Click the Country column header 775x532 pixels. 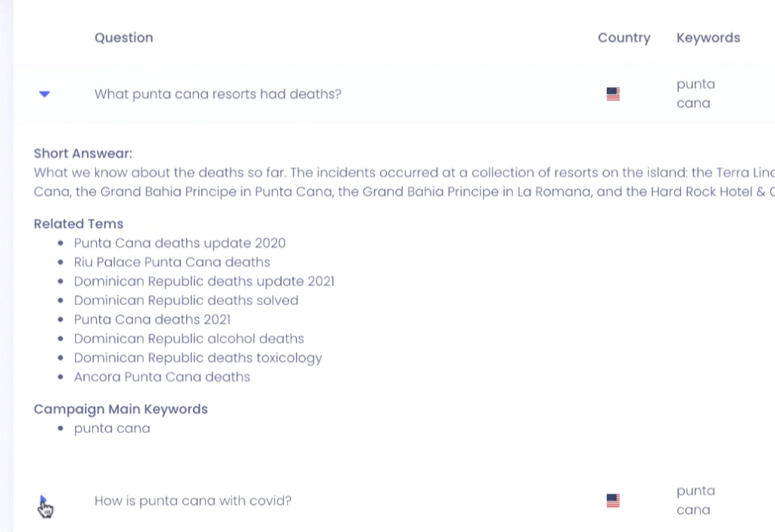pos(624,37)
